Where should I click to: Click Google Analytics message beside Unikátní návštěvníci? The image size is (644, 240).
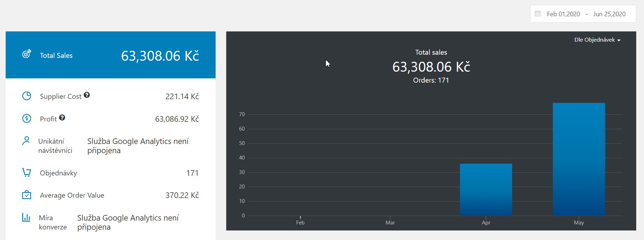[138, 146]
